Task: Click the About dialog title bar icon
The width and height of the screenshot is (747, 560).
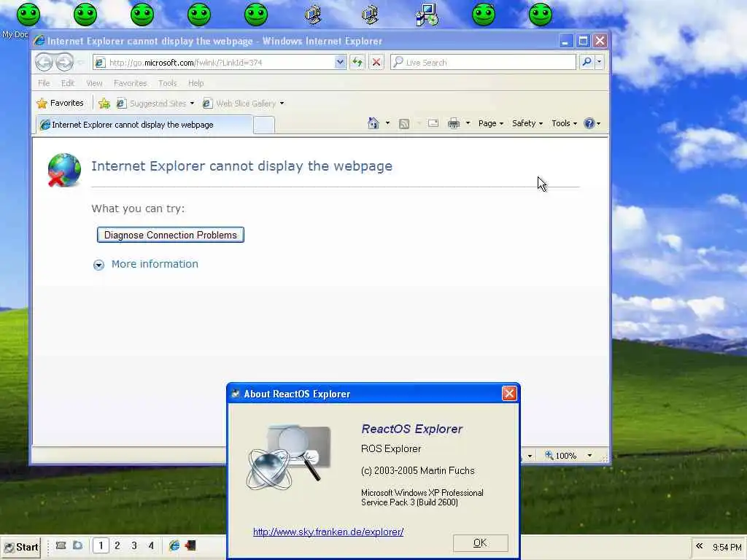Action: (236, 394)
